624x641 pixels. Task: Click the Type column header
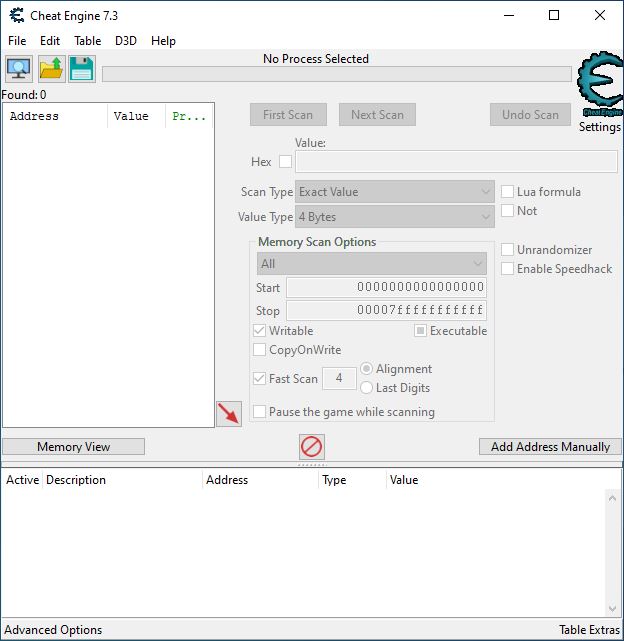point(352,480)
